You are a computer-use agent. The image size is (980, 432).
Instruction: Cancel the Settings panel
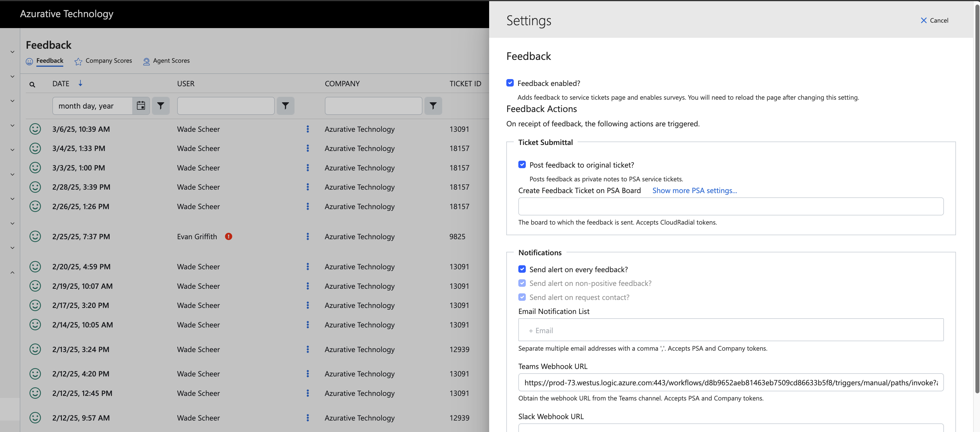[x=934, y=21]
